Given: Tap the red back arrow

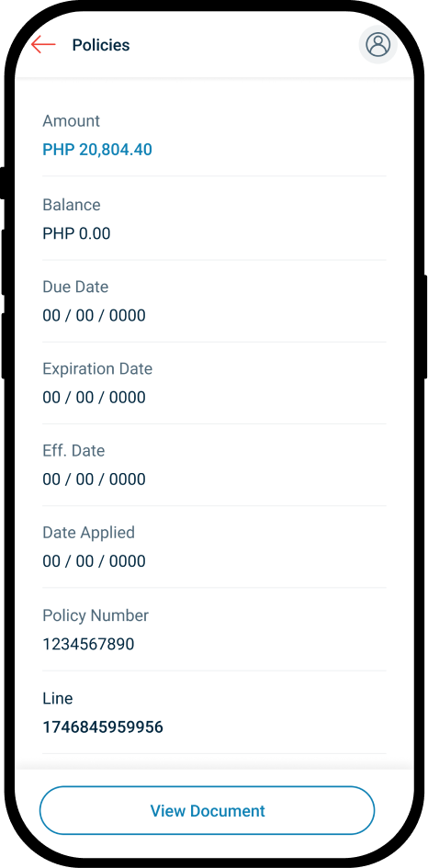Looking at the screenshot, I should click(44, 45).
